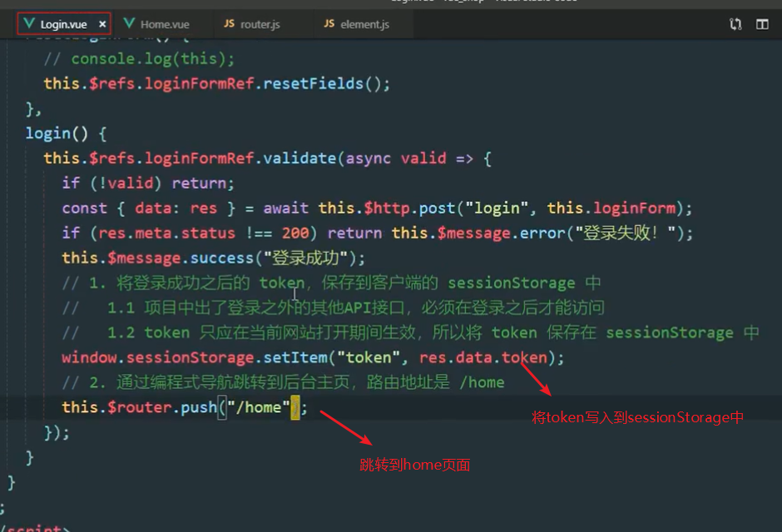
Task: Click the $message.error("登录失败！") call
Action: pyautogui.click(x=563, y=233)
